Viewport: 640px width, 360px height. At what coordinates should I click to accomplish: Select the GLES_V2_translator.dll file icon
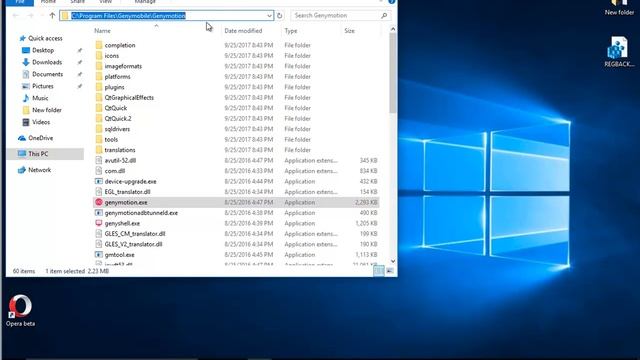(99, 244)
